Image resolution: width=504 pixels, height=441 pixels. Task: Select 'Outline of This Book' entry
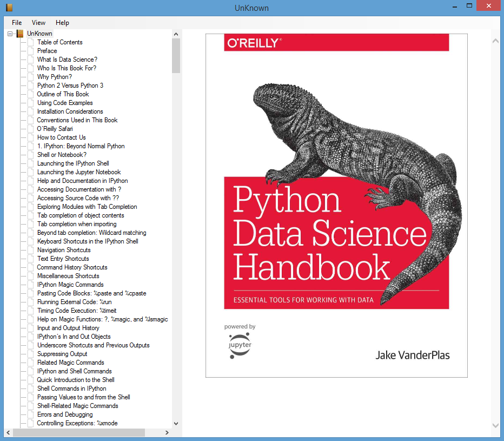point(63,94)
